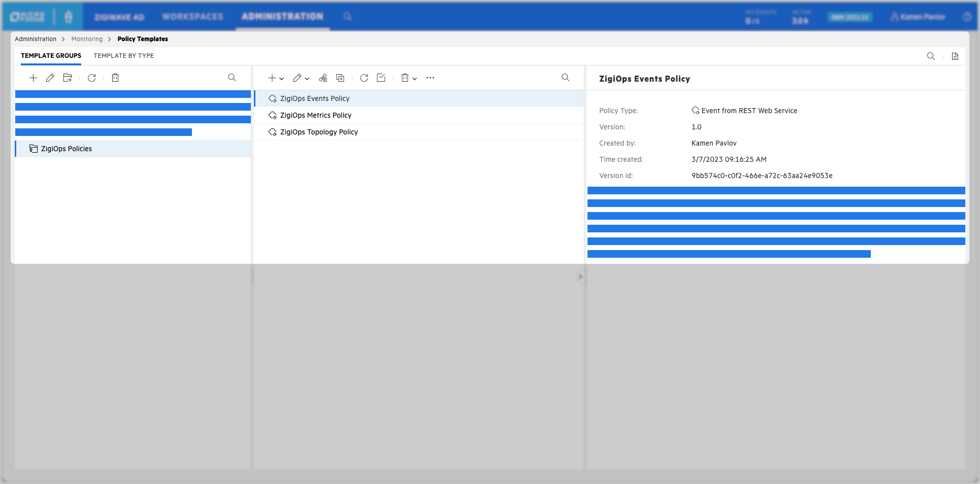Expand the edit policy pencil dropdown
The image size is (980, 484).
[x=301, y=78]
